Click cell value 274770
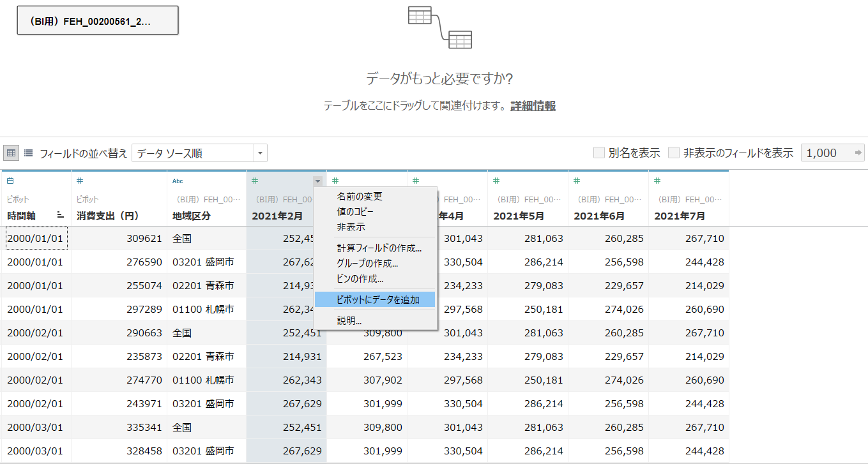 click(x=144, y=380)
